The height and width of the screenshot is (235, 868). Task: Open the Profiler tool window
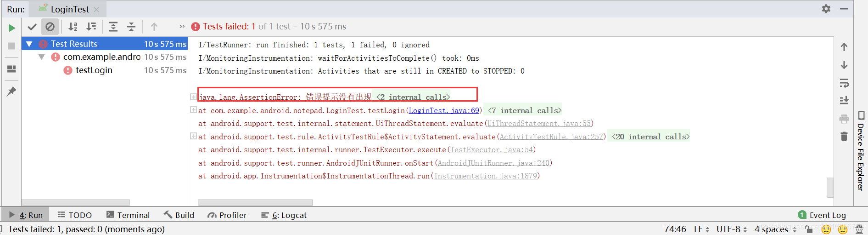point(227,215)
